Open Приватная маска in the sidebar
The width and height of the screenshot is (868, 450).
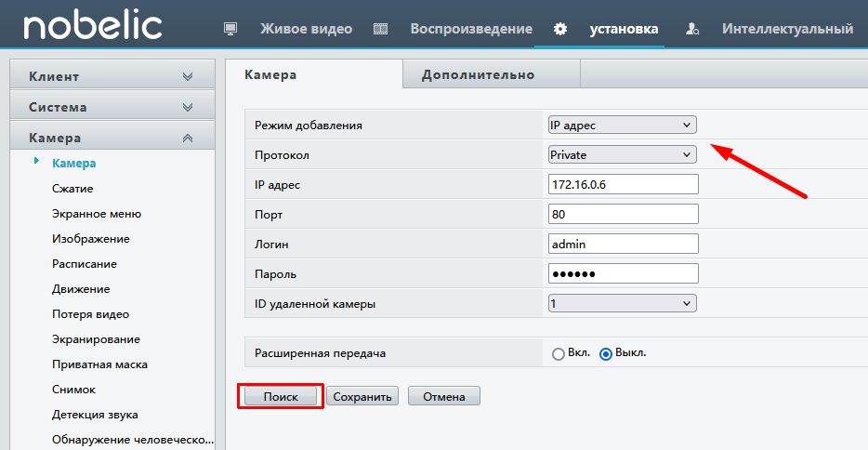pyautogui.click(x=99, y=364)
